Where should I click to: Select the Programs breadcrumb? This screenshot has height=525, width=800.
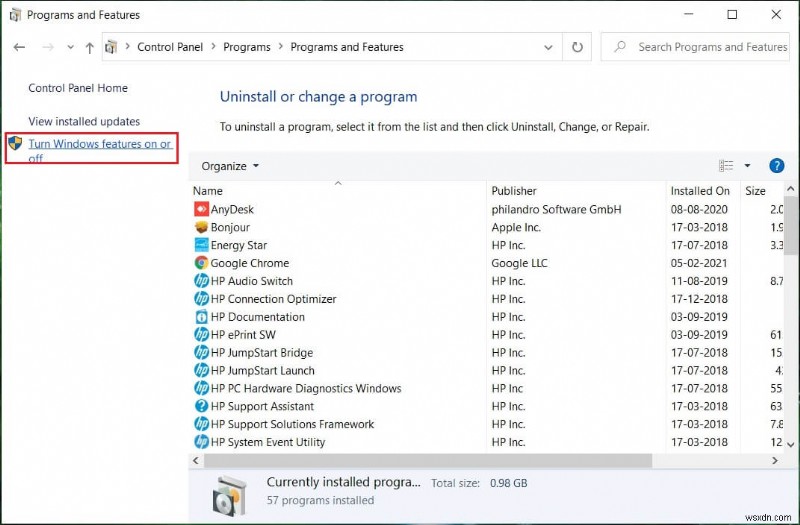tap(247, 47)
